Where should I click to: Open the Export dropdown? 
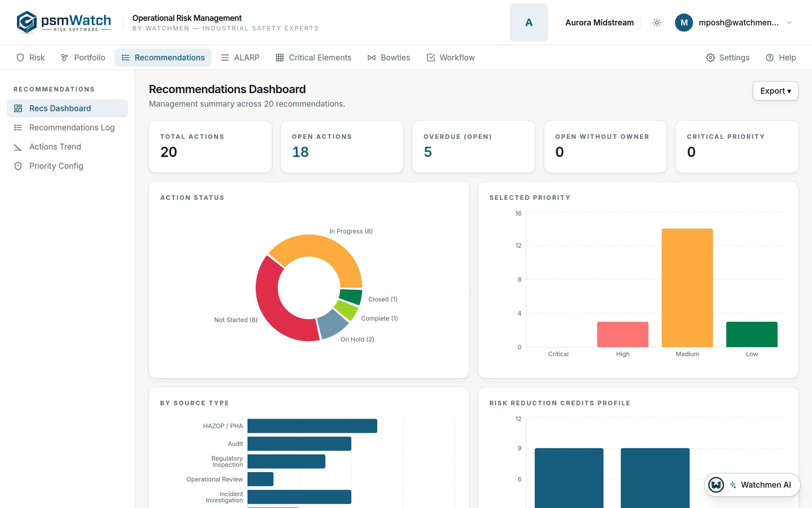[775, 91]
